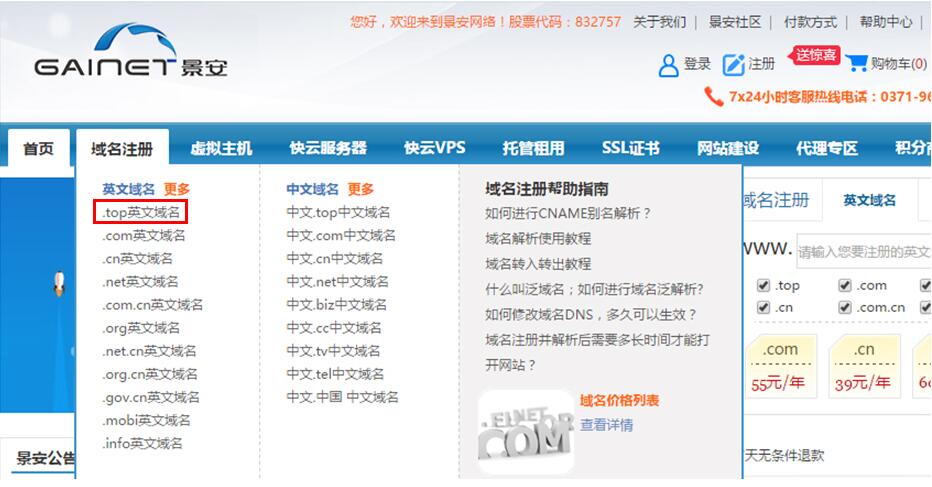Image resolution: width=932 pixels, height=487 pixels.
Task: Open the 域名注册 navigation dropdown
Action: [x=122, y=149]
